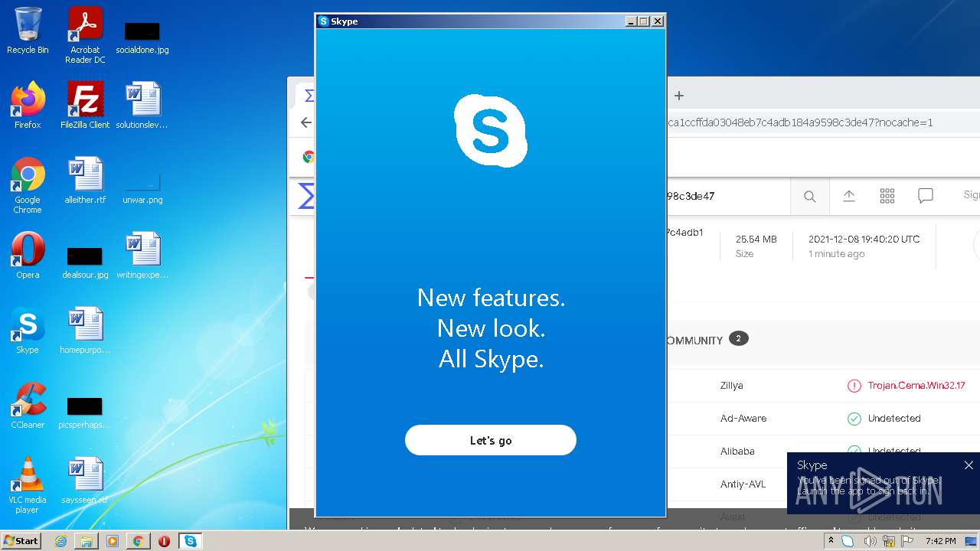
Task: Click the 25.54 MB size value
Action: 756,240
